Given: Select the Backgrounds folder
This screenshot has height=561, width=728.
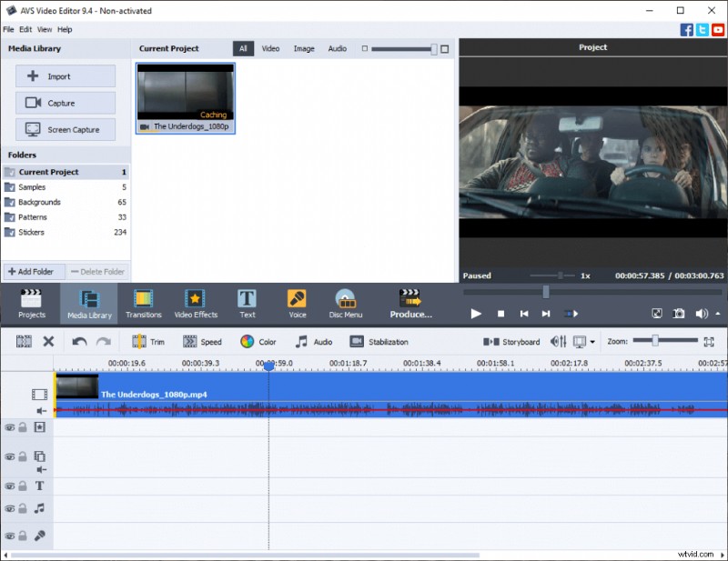Looking at the screenshot, I should (x=38, y=202).
